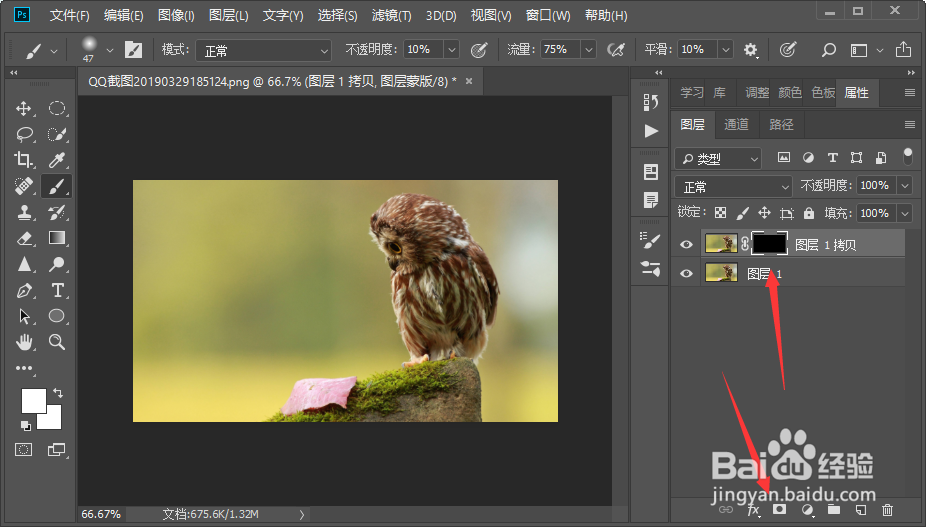Toggle lock transparent pixels
Image resolution: width=926 pixels, height=527 pixels.
pos(720,213)
